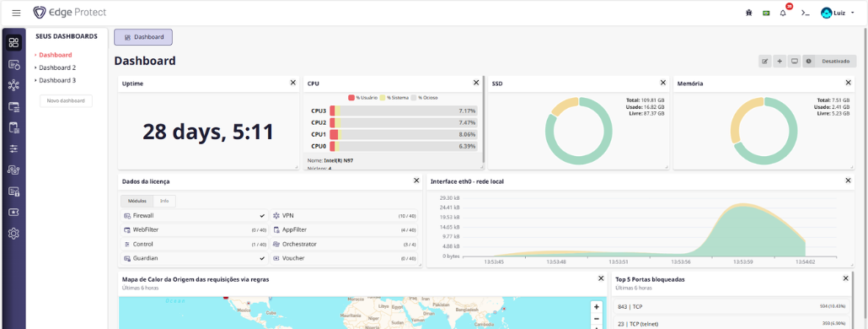Toggle the % Usuário legend in CPU chart
Screen dimensions: 868x329
tap(363, 98)
